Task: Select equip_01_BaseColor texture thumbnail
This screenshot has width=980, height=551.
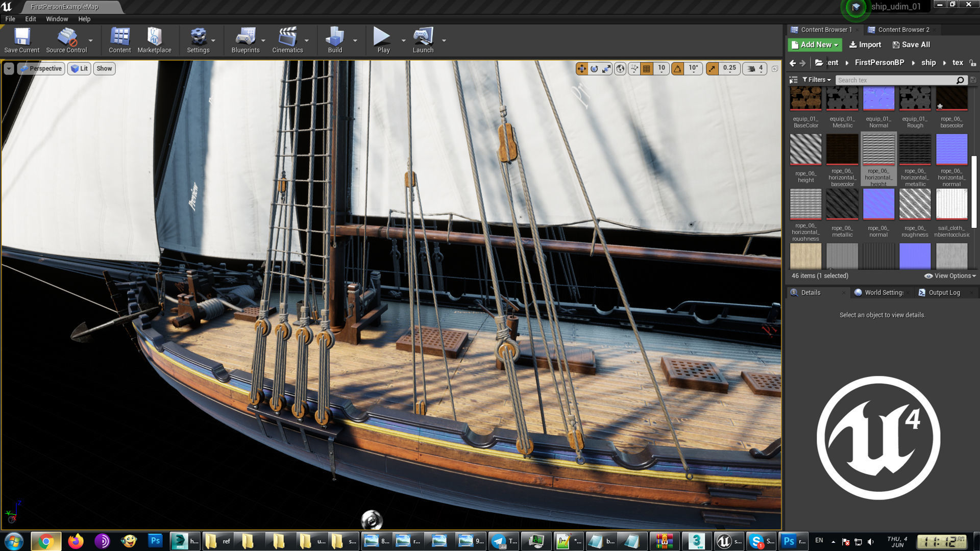Action: (x=806, y=98)
